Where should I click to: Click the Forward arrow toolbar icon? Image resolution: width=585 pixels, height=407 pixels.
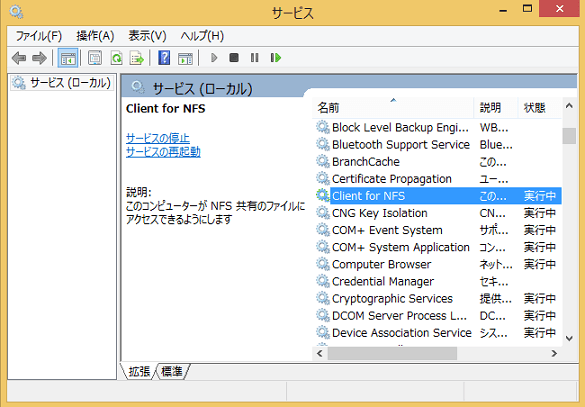tap(39, 58)
